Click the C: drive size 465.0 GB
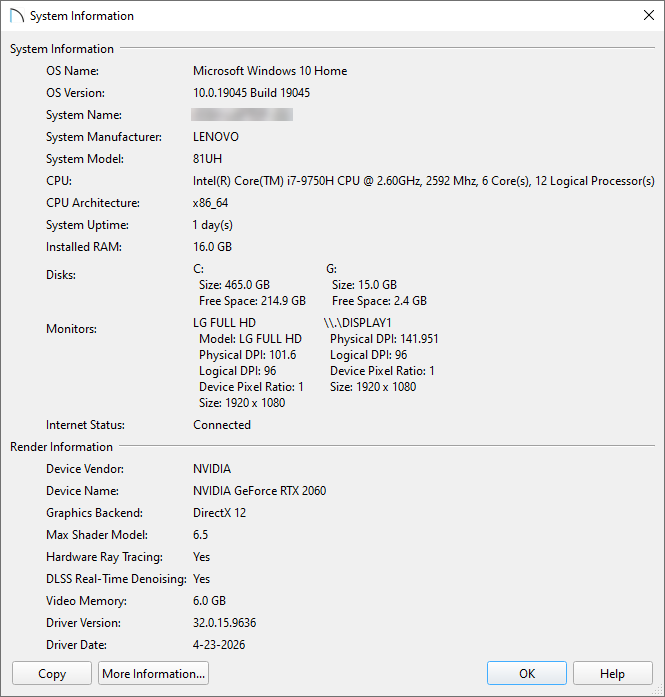Screen dimensions: 665x697 [234, 285]
